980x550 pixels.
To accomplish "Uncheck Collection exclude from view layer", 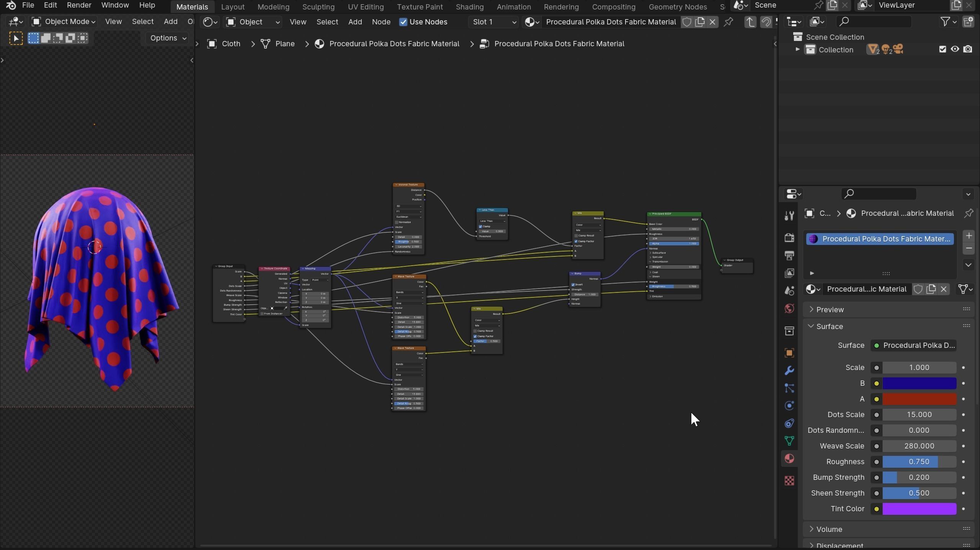I will click(942, 49).
